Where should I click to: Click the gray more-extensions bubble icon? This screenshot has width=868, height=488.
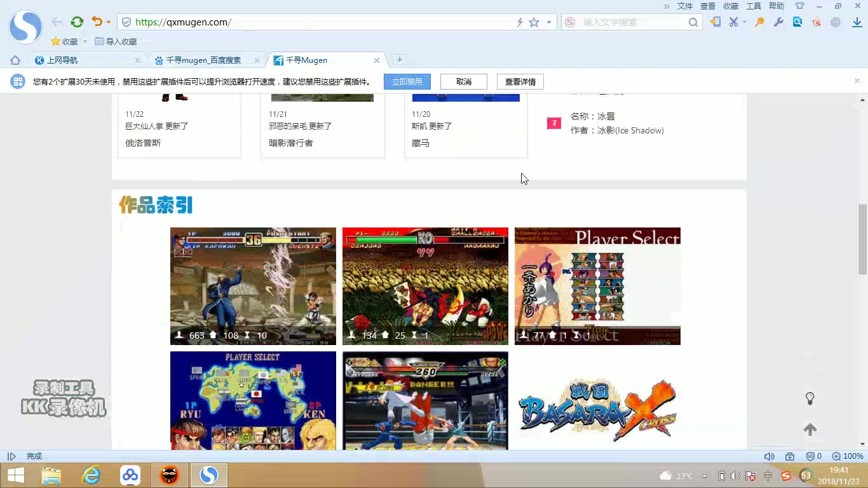pyautogui.click(x=836, y=22)
